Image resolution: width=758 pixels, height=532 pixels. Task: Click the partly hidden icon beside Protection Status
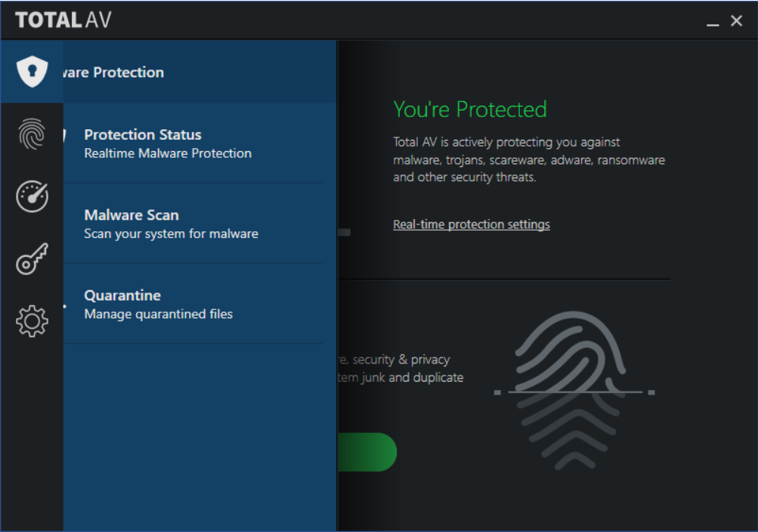[x=65, y=136]
